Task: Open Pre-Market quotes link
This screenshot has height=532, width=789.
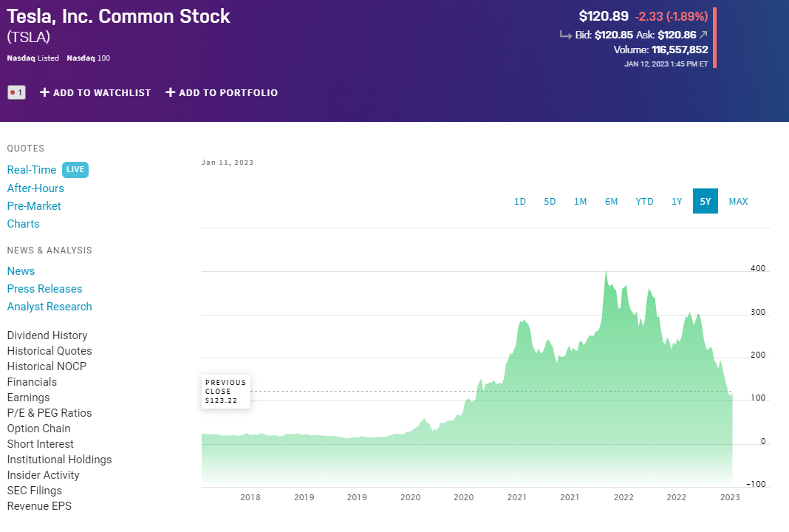Action: [x=34, y=206]
